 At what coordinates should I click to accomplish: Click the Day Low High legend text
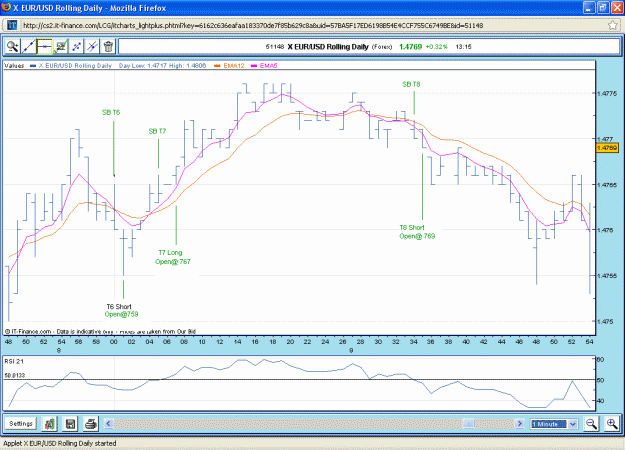[x=162, y=66]
